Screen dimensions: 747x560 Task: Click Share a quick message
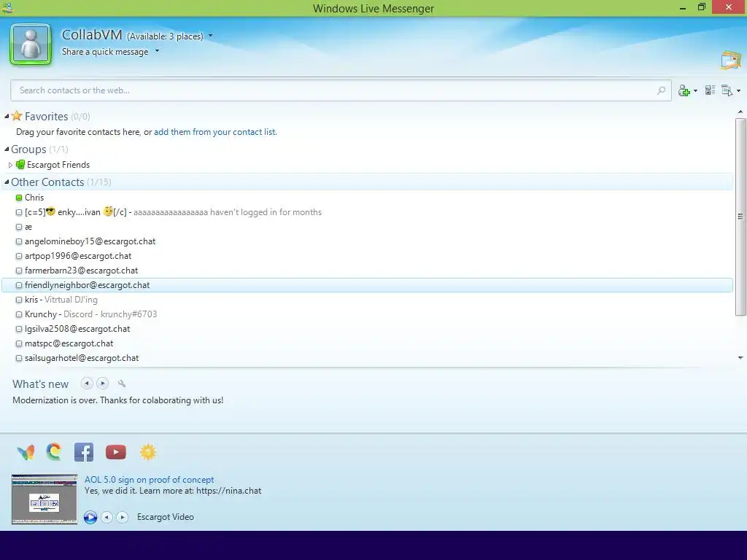coord(105,52)
